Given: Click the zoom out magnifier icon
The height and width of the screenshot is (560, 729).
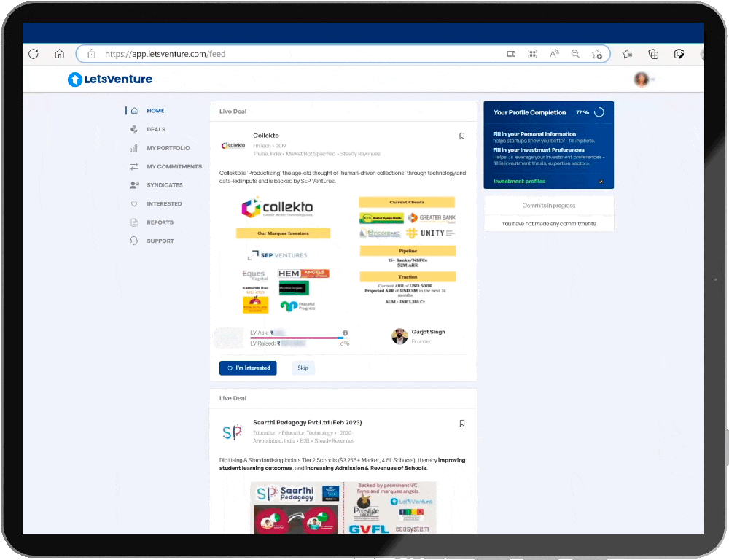Looking at the screenshot, I should [x=576, y=54].
